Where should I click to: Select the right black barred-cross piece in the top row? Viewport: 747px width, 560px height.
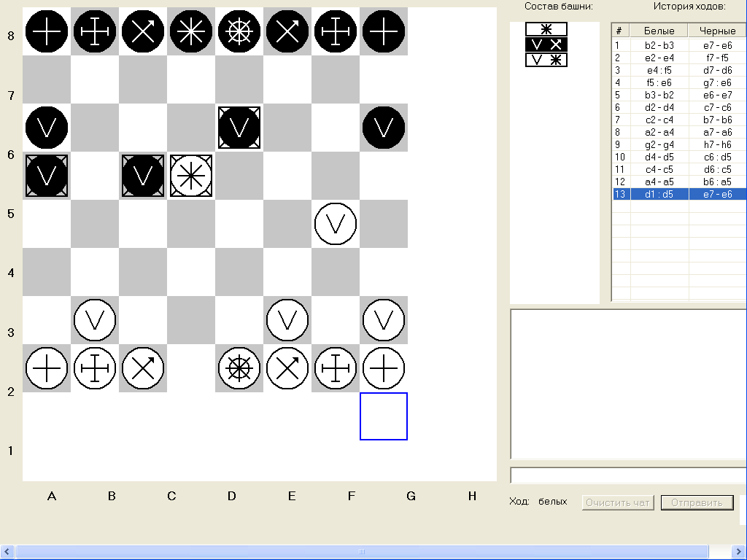336,31
